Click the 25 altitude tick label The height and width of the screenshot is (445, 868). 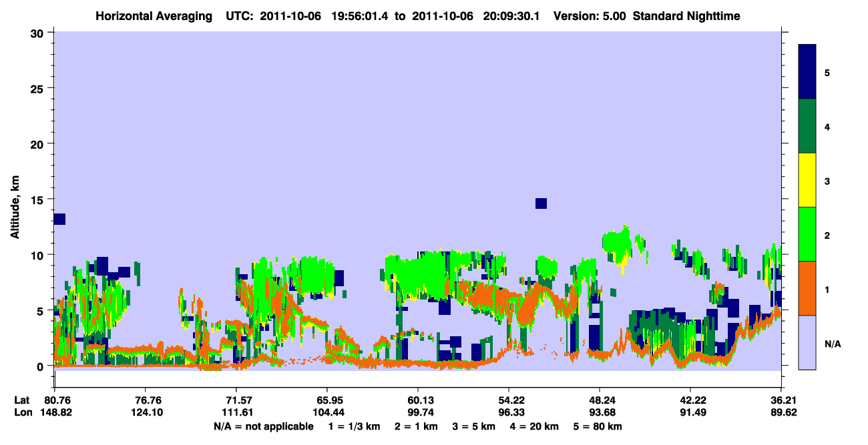pyautogui.click(x=39, y=88)
